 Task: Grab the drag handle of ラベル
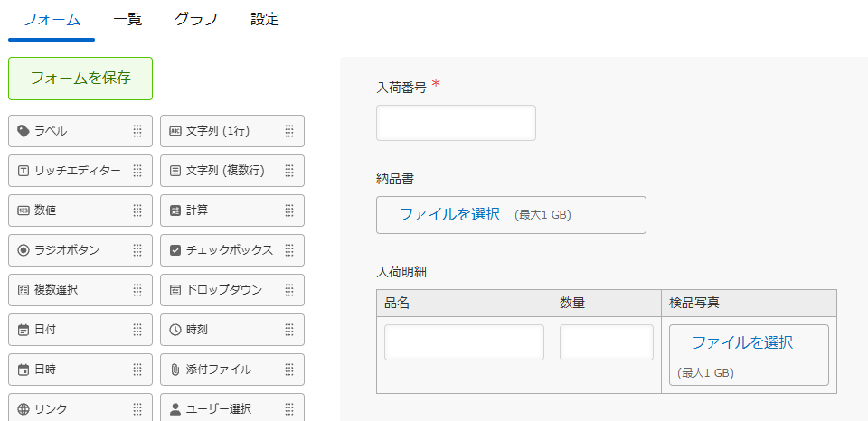pos(137,131)
